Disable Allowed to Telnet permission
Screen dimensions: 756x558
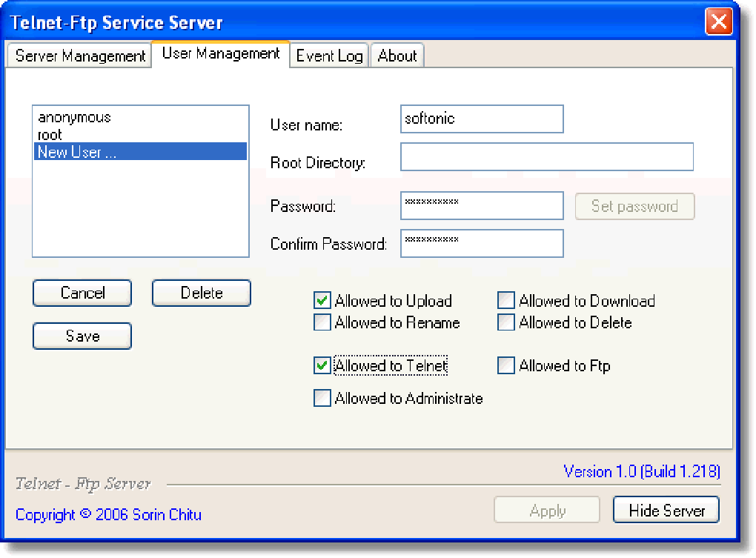(x=322, y=365)
